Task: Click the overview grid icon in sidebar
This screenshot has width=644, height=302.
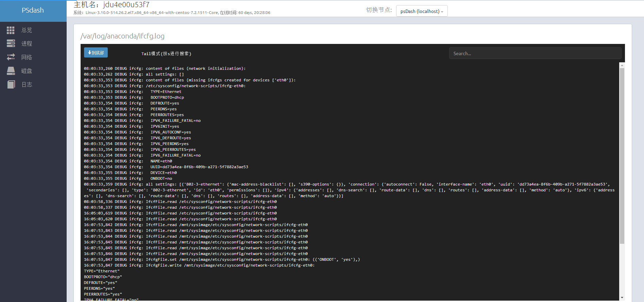Action: pyautogui.click(x=11, y=30)
